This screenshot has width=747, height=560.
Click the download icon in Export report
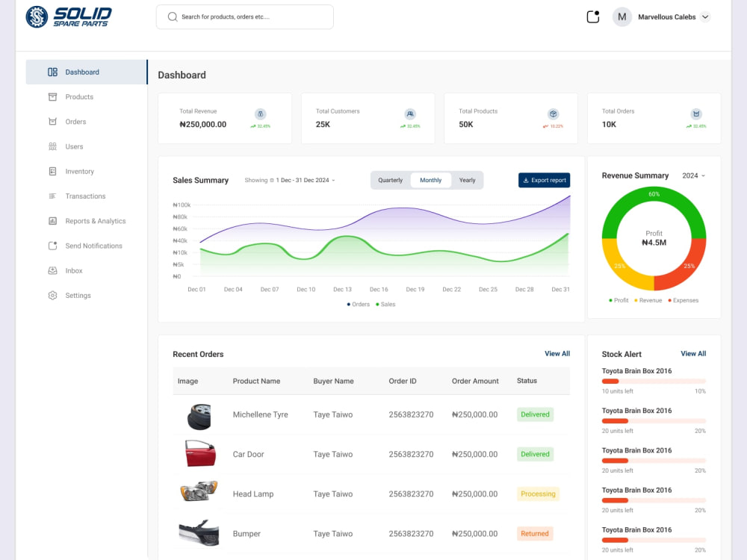coord(526,180)
